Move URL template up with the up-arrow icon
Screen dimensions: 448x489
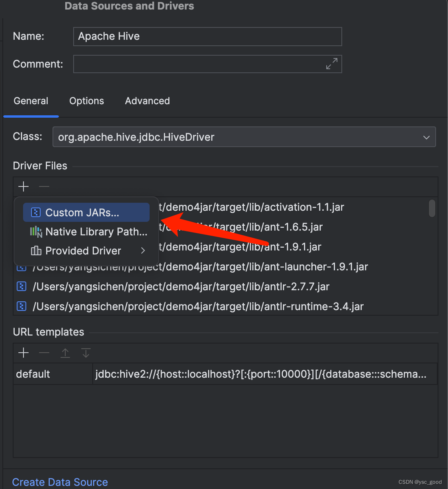65,353
